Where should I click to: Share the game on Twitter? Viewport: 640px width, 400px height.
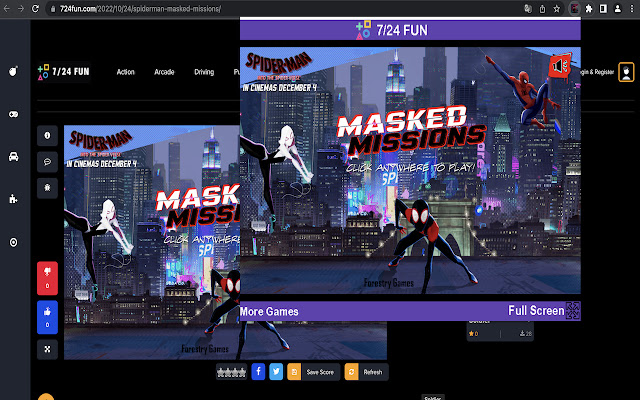tap(276, 372)
